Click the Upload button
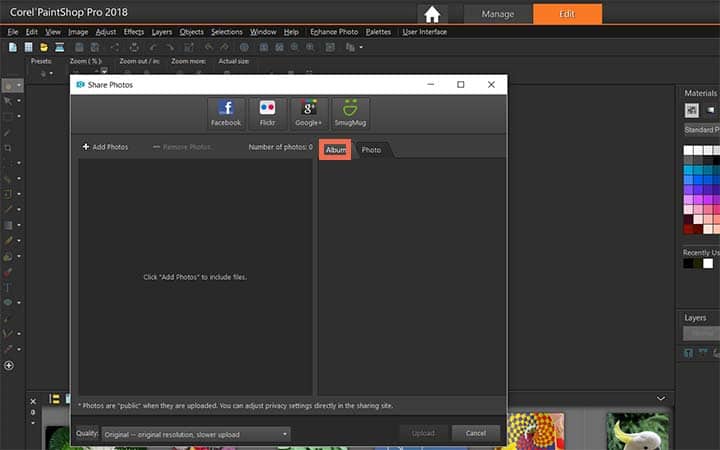This screenshot has width=720, height=450. (423, 433)
